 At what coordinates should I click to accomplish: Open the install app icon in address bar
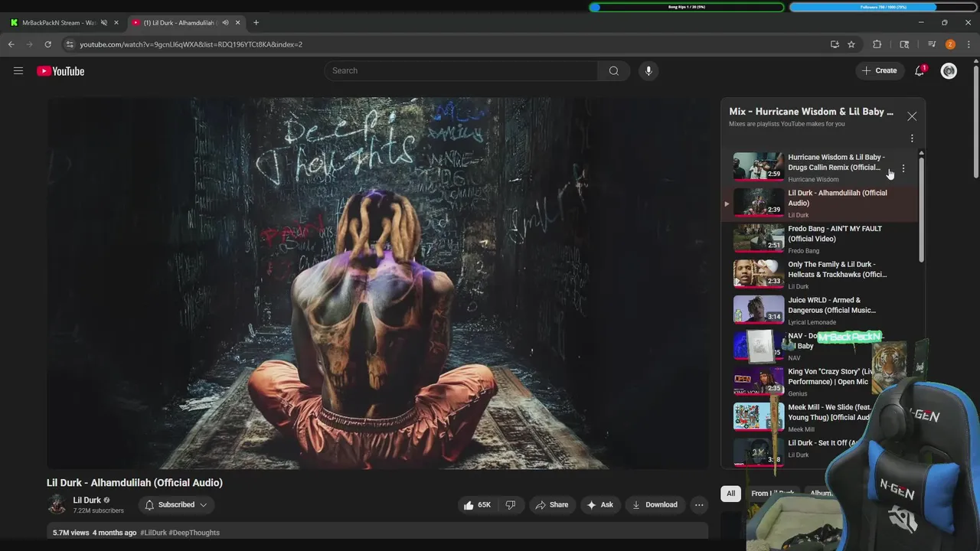click(x=835, y=44)
